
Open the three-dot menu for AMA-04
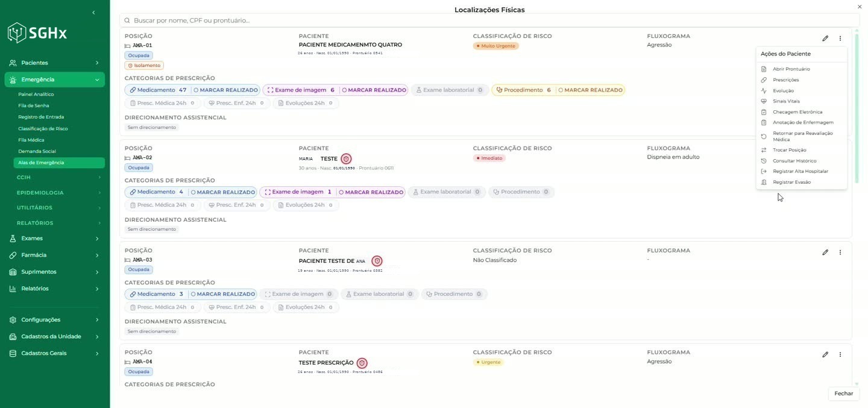coord(840,355)
